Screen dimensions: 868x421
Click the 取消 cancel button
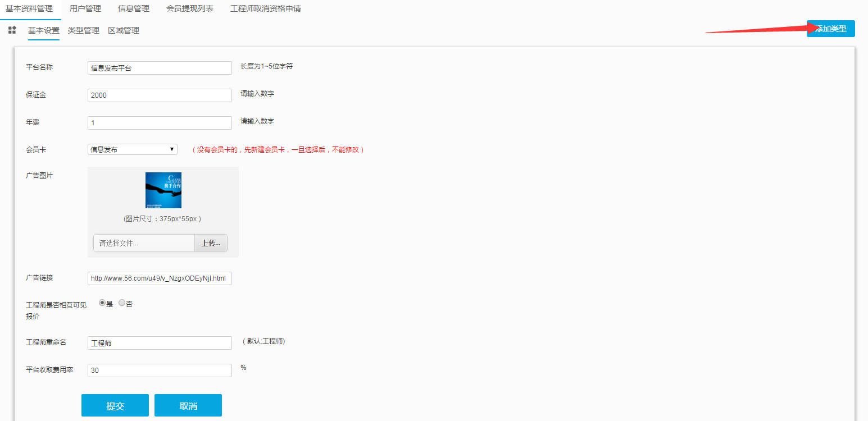(188, 405)
